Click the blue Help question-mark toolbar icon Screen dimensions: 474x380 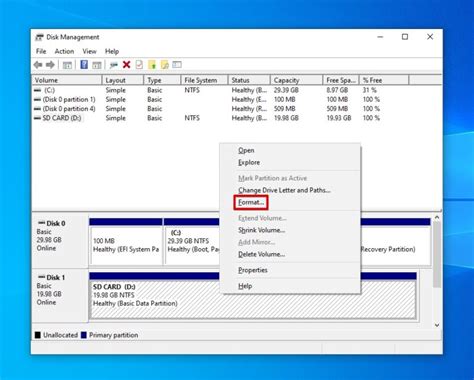(84, 65)
